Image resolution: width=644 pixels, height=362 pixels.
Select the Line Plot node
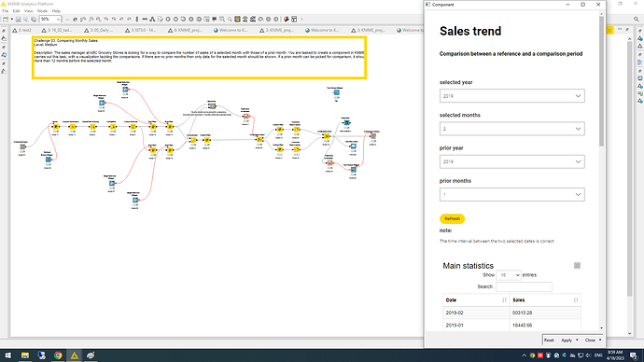(x=353, y=146)
